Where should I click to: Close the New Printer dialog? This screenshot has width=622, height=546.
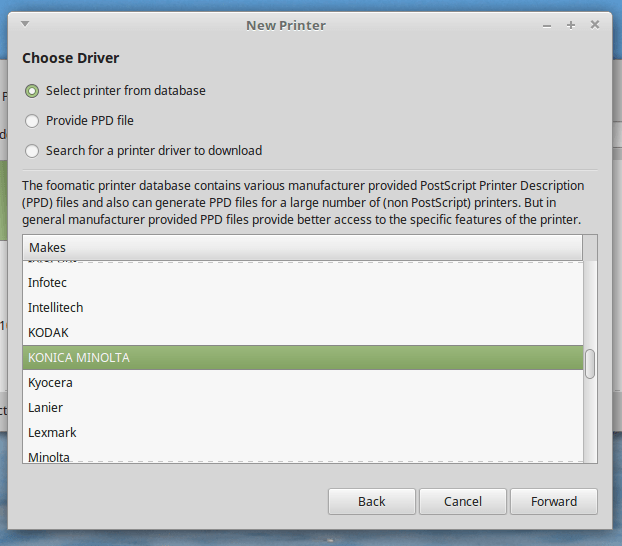tap(595, 25)
